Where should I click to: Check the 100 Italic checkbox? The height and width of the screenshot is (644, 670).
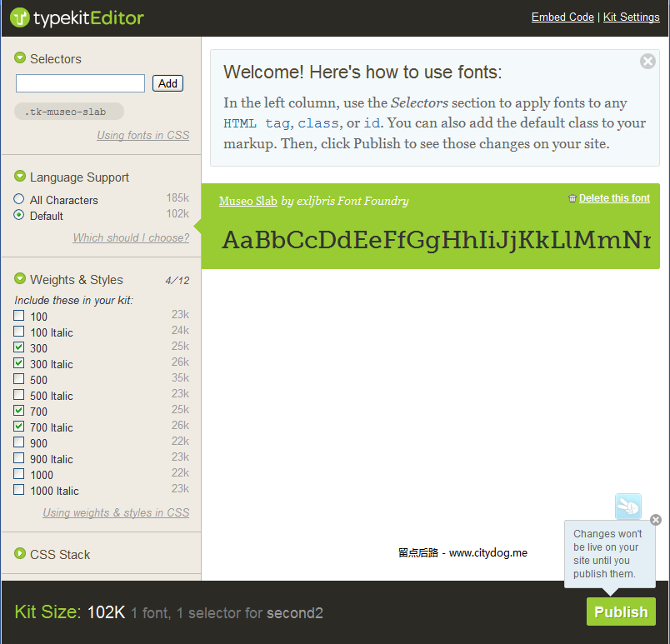19,332
